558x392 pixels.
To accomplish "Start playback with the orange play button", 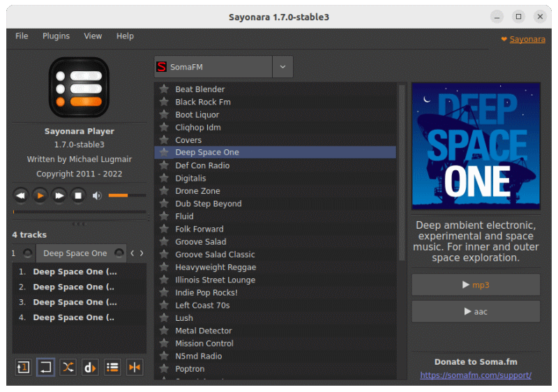I will [x=40, y=195].
